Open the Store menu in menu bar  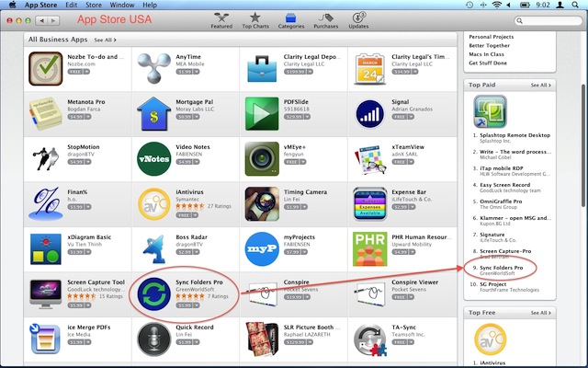coord(94,5)
